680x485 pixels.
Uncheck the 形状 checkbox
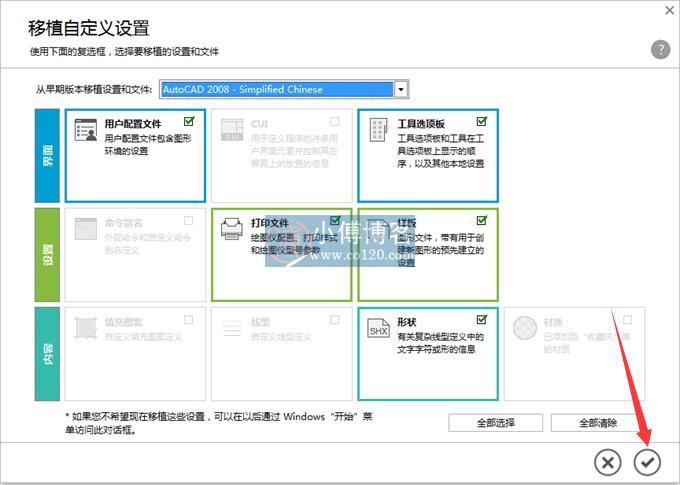tap(482, 319)
